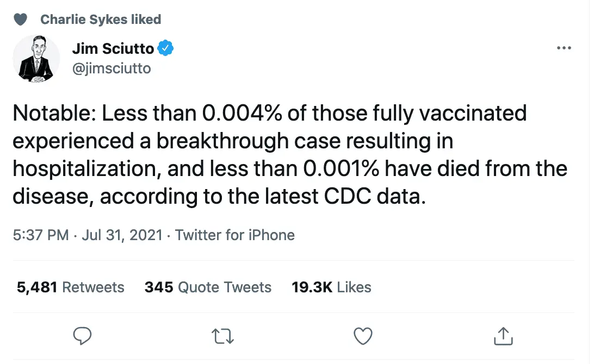
Task: View the 19.3K Likes list
Action: (x=331, y=287)
